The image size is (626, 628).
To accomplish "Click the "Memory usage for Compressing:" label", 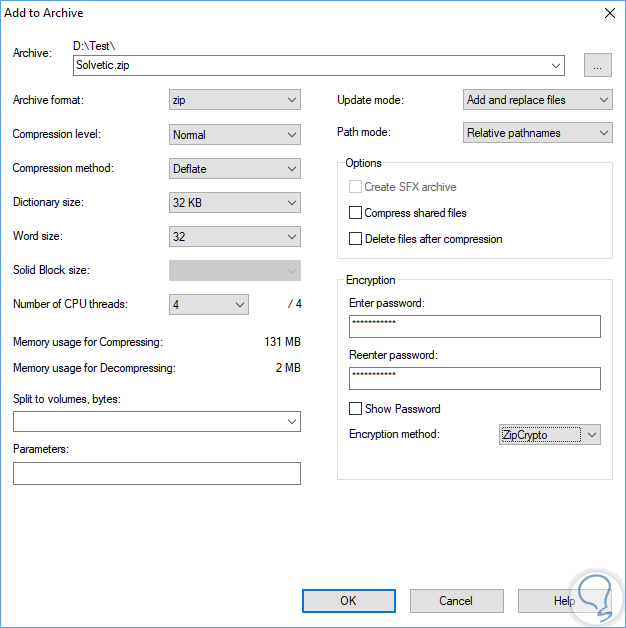I will (x=88, y=342).
